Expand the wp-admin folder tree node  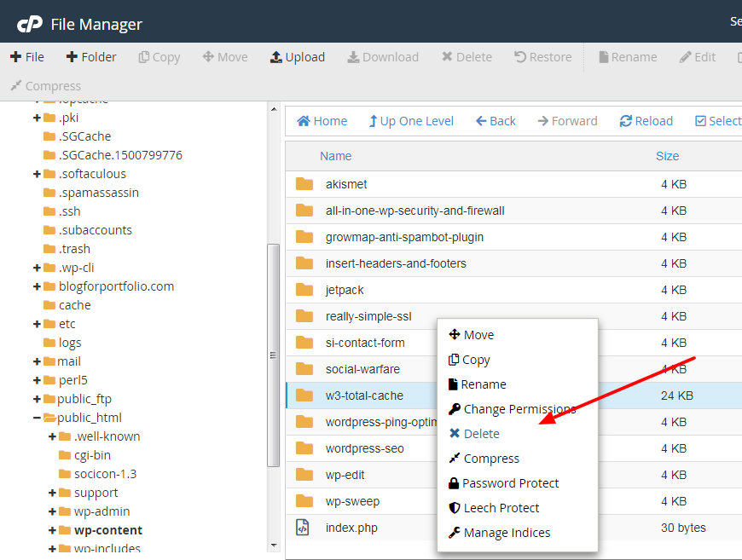pyautogui.click(x=53, y=511)
